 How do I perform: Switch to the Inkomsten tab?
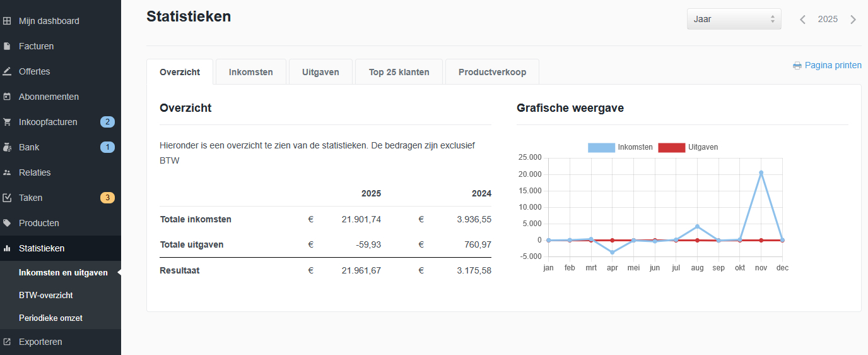pos(250,72)
